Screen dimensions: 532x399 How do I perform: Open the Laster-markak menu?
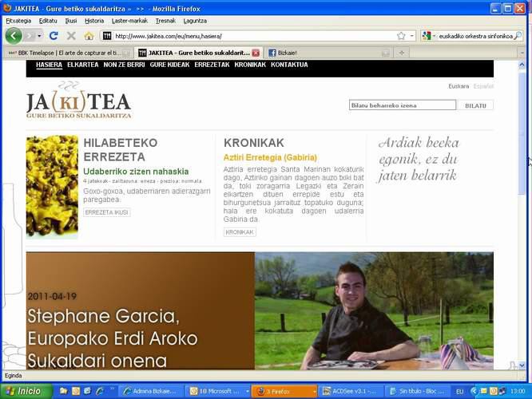(x=129, y=21)
